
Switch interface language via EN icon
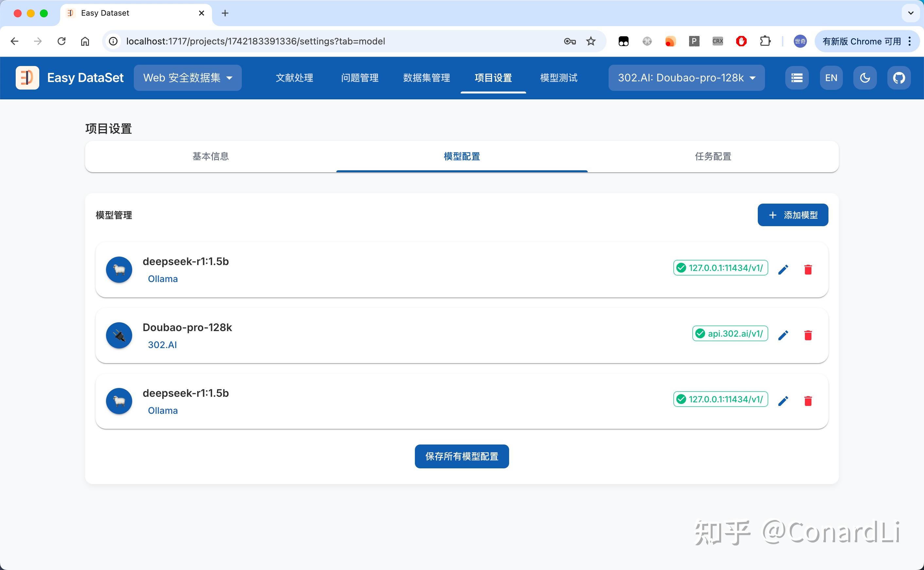pyautogui.click(x=831, y=78)
